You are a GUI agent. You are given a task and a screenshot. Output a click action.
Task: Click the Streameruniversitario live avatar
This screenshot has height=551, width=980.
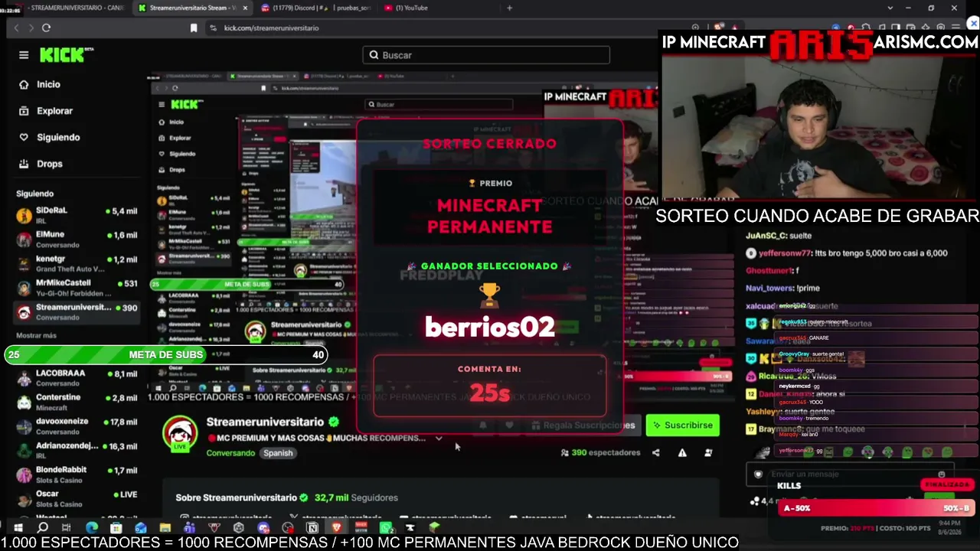[x=180, y=434]
